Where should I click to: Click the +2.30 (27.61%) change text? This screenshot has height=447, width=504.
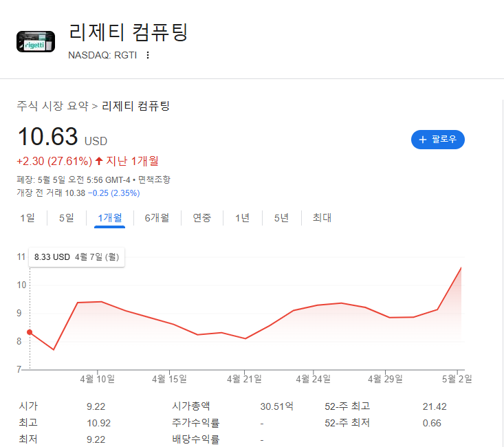(x=54, y=161)
